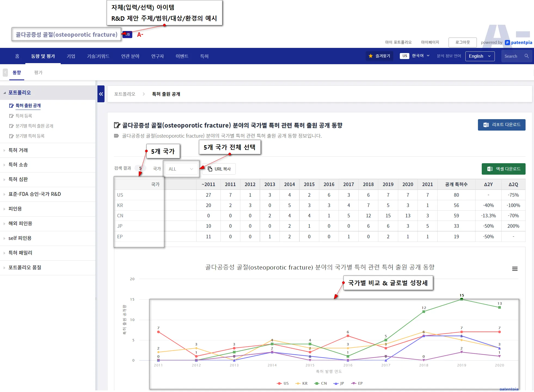Click the 엑셀 다운로드 Excel icon
Image resolution: width=534 pixels, height=392 pixels.
point(490,169)
